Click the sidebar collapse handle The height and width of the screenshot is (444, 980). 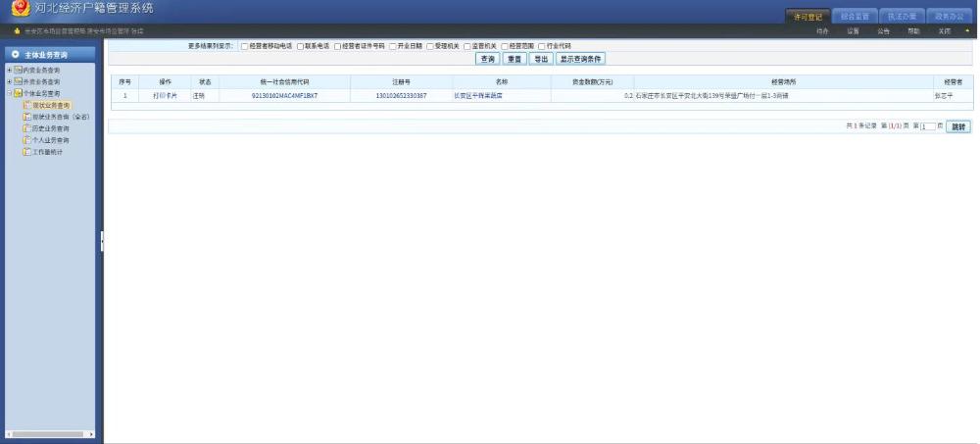[102, 240]
